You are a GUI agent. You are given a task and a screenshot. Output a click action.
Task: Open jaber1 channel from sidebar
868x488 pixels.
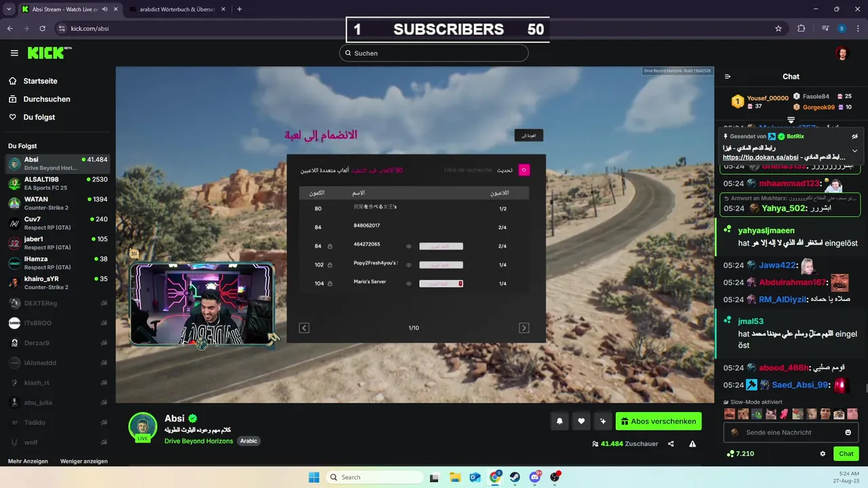point(58,243)
